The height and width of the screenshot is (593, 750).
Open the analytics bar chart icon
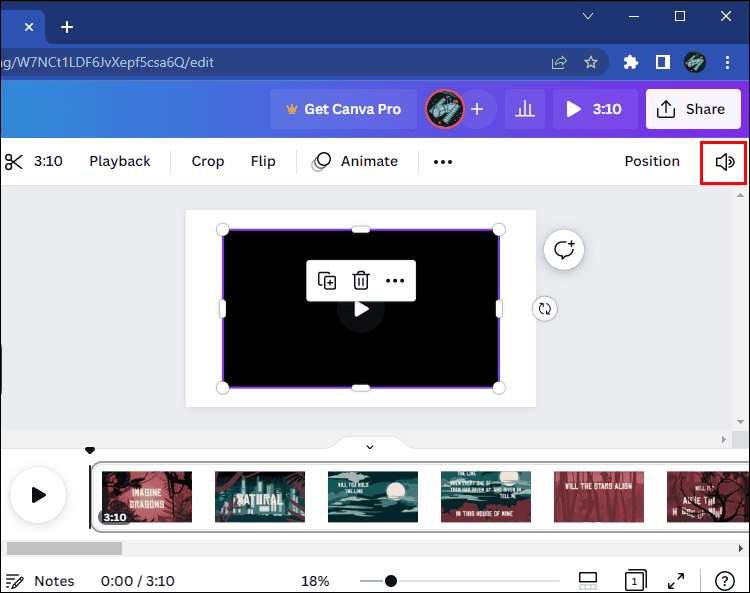(x=524, y=109)
